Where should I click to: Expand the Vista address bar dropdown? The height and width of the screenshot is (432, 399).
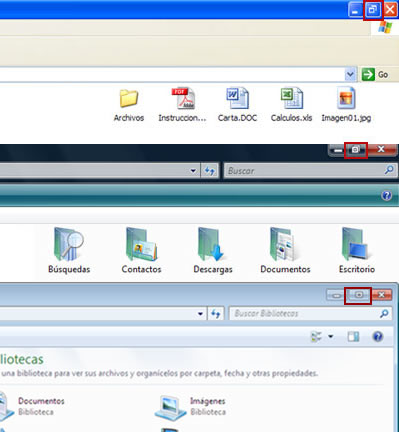tap(193, 171)
